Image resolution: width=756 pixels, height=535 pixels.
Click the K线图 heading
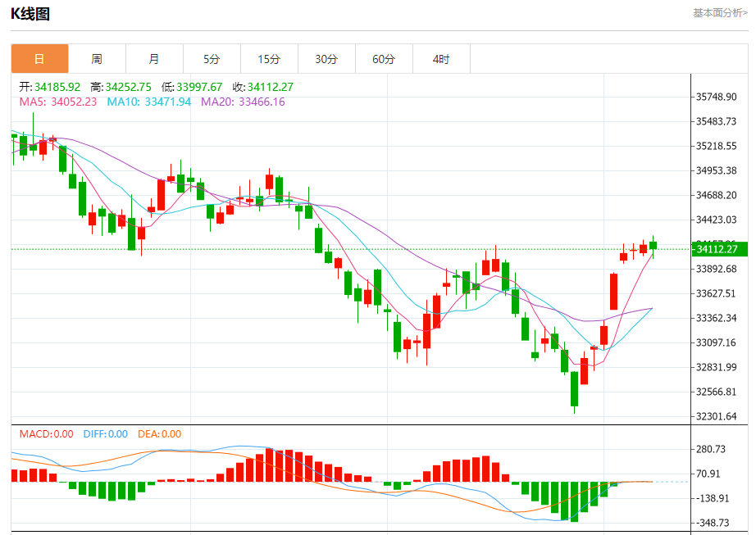point(30,14)
